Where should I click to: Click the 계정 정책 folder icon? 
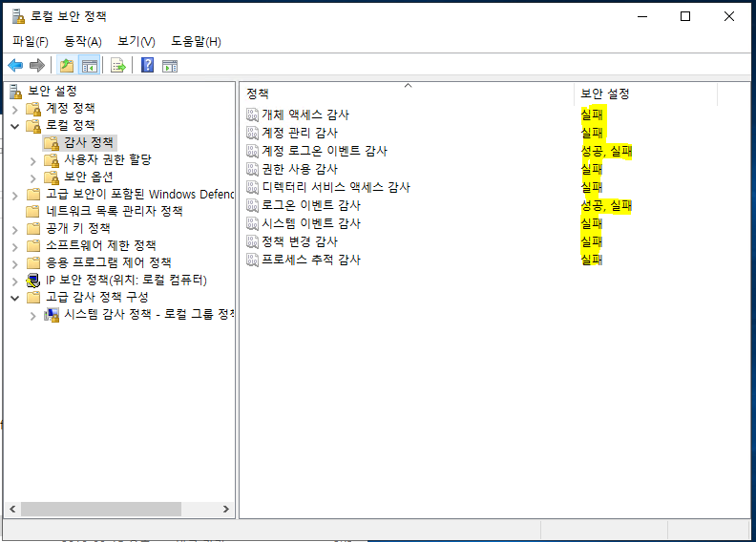33,109
